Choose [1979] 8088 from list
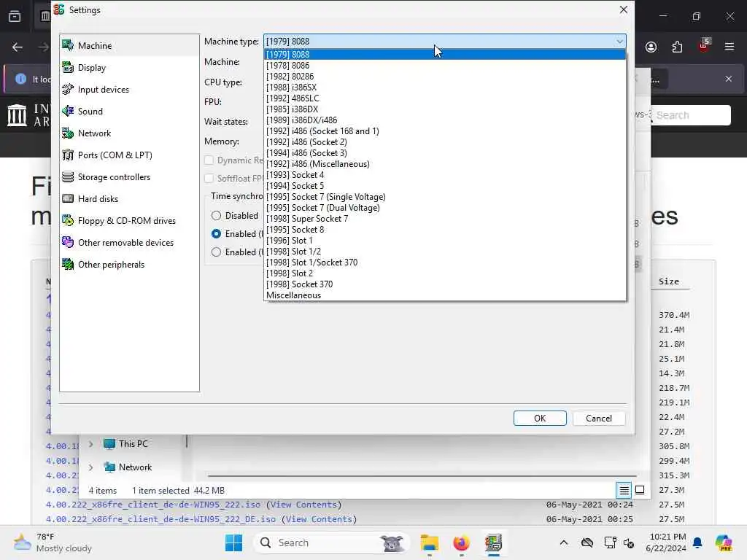The image size is (747, 560). click(x=445, y=54)
